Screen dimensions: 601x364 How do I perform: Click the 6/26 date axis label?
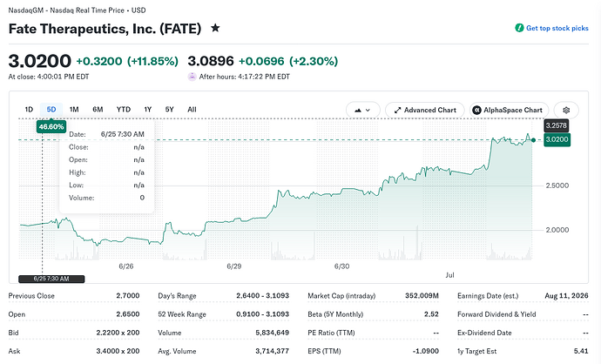[x=126, y=266]
